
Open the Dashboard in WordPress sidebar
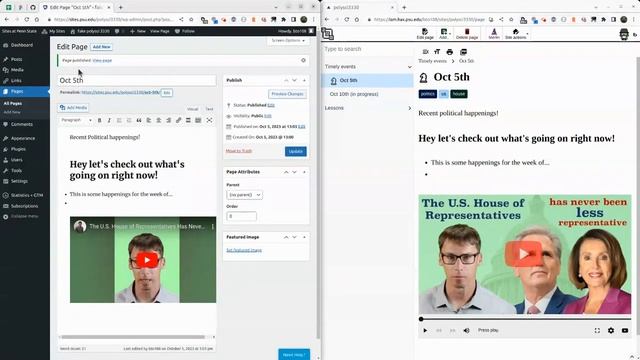22,45
